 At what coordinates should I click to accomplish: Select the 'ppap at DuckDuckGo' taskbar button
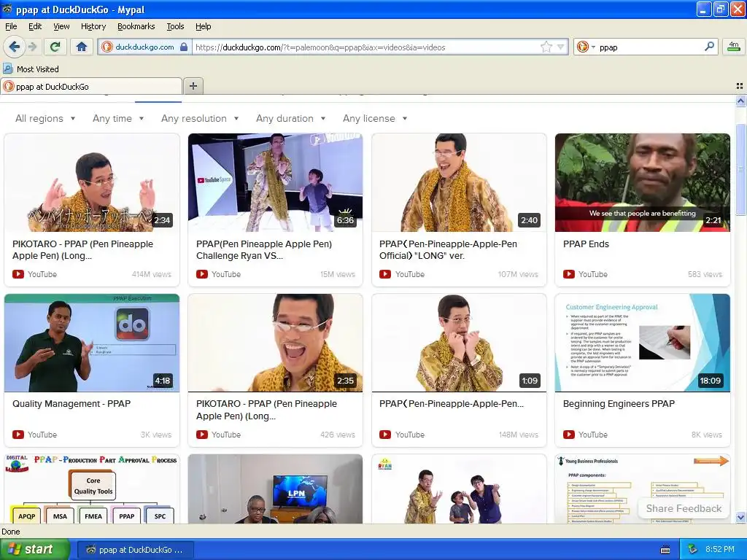(x=136, y=550)
